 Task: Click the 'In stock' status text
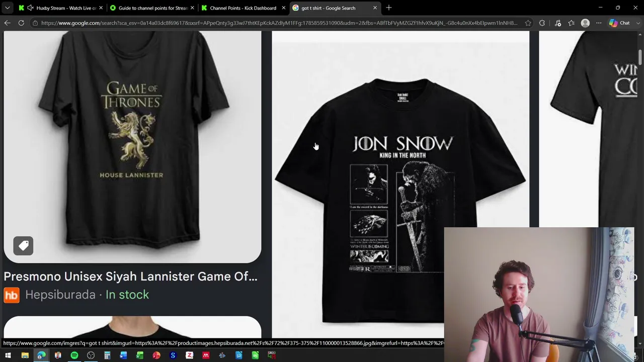pyautogui.click(x=127, y=295)
